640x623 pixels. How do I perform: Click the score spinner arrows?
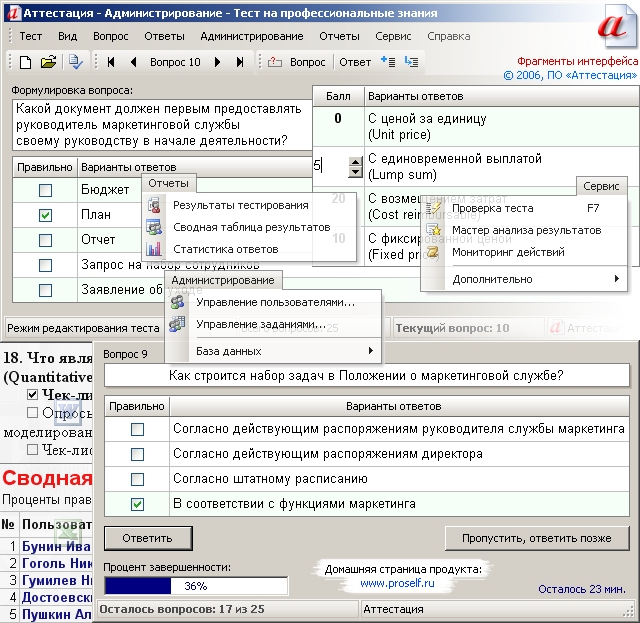pyautogui.click(x=354, y=166)
